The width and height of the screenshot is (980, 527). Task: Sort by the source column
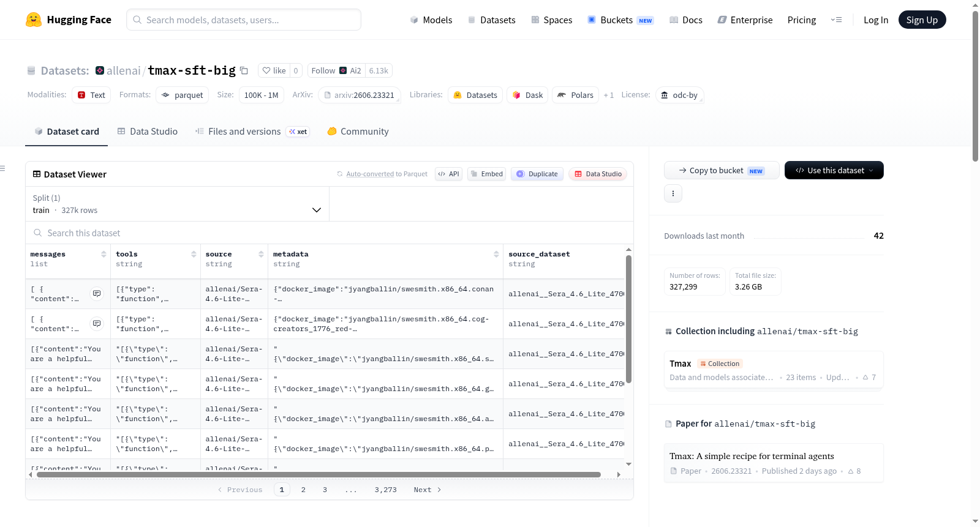[261, 254]
